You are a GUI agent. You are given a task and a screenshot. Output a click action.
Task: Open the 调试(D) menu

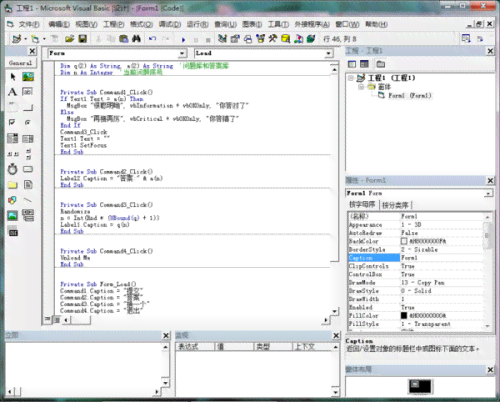pos(170,24)
